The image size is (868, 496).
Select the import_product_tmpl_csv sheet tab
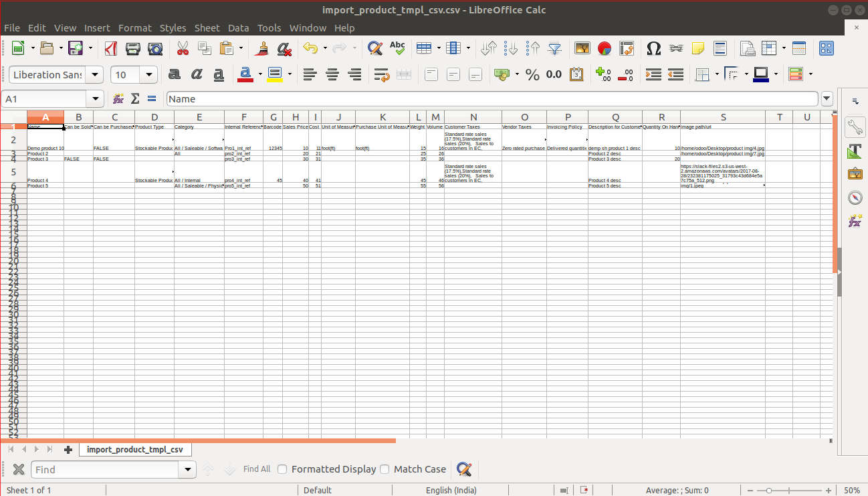tap(135, 450)
